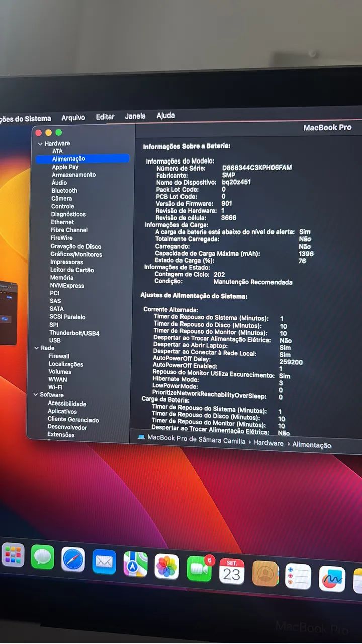Open Calendar showing SET. 23
Image resolution: width=362 pixels, height=644 pixels.
pyautogui.click(x=232, y=572)
